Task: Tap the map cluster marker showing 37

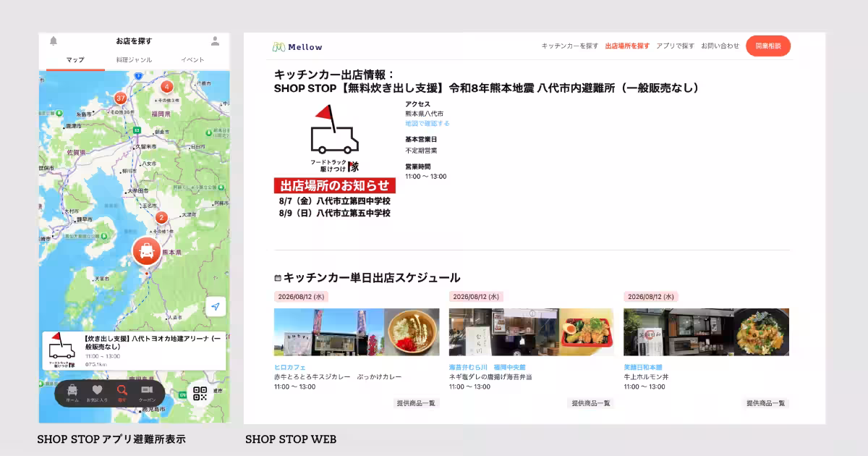Action: [120, 98]
